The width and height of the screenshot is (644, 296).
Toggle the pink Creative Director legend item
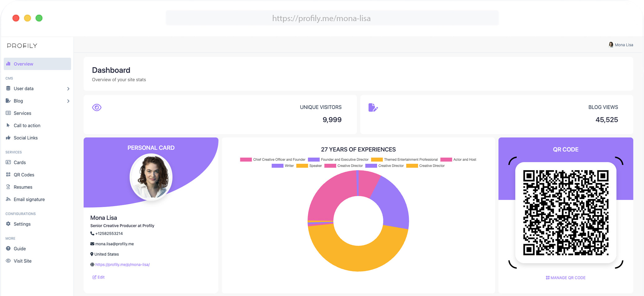[x=344, y=166]
